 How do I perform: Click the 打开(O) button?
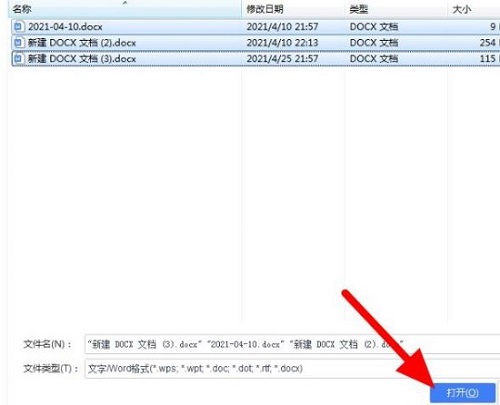[463, 393]
